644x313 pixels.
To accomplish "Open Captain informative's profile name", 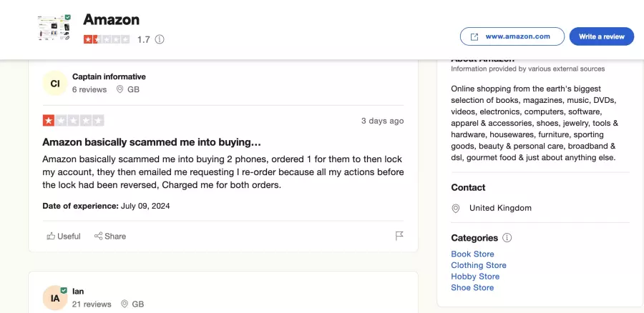I will coord(109,76).
